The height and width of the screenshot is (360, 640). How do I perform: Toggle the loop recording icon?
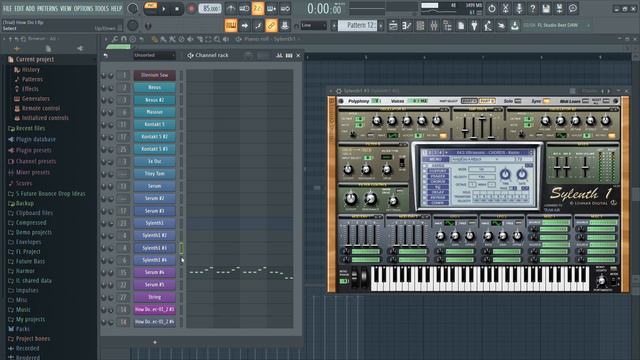tap(285, 9)
